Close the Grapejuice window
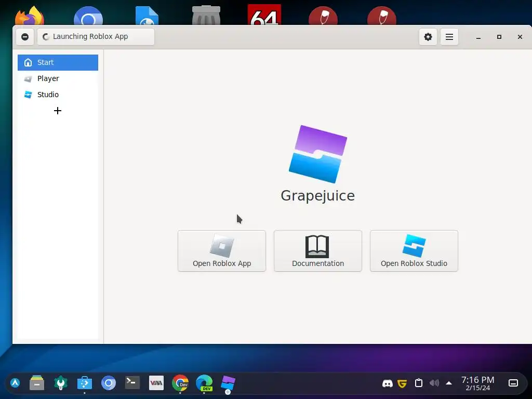Screen dimensions: 532x399 tap(520, 37)
